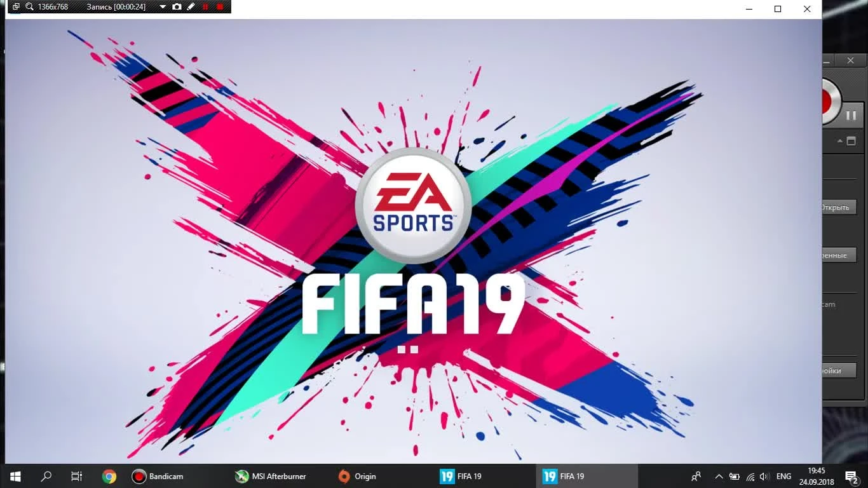The height and width of the screenshot is (488, 868).
Task: Open the volume slider from the tray
Action: [763, 476]
